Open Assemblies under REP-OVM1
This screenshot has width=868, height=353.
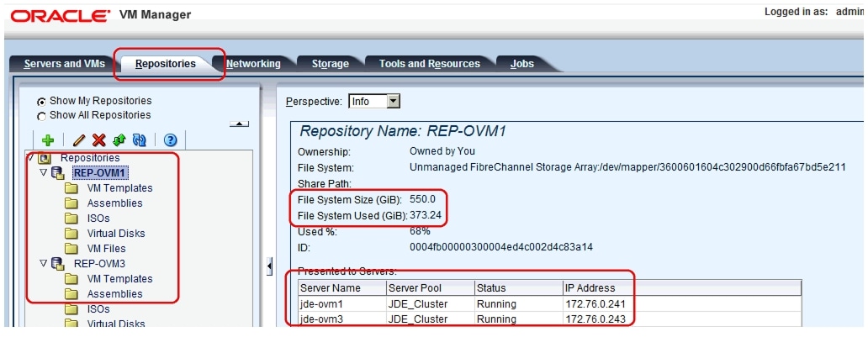pyautogui.click(x=114, y=203)
